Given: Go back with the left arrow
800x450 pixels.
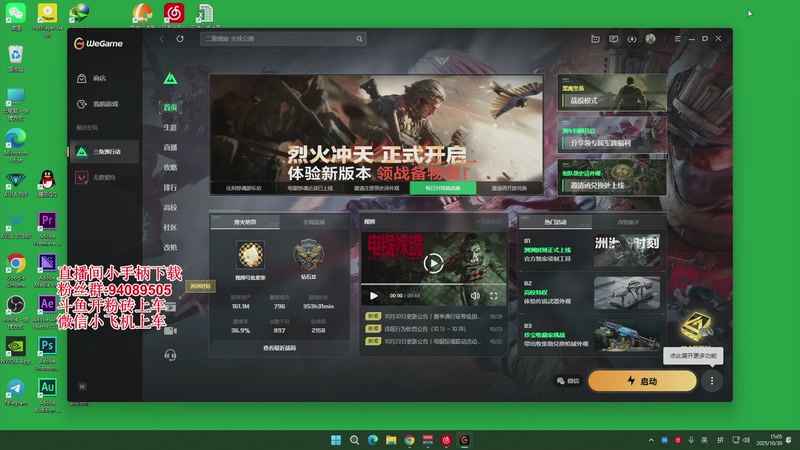Looking at the screenshot, I should click(162, 39).
